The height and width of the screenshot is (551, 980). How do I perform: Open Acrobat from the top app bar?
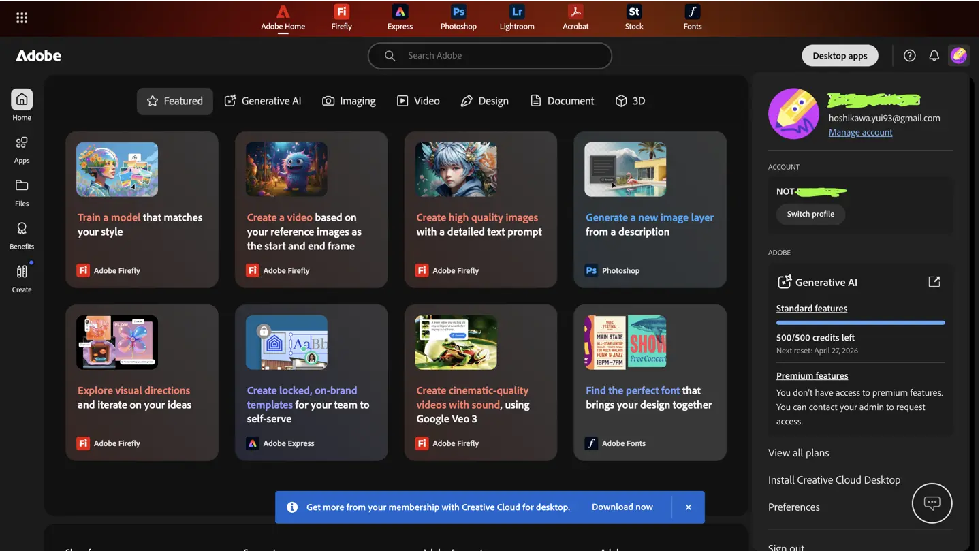[x=575, y=18]
